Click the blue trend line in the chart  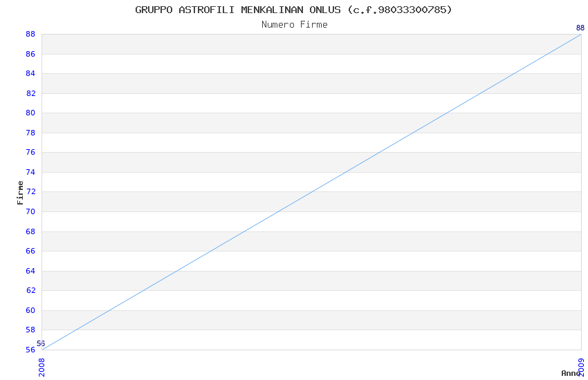click(x=311, y=192)
